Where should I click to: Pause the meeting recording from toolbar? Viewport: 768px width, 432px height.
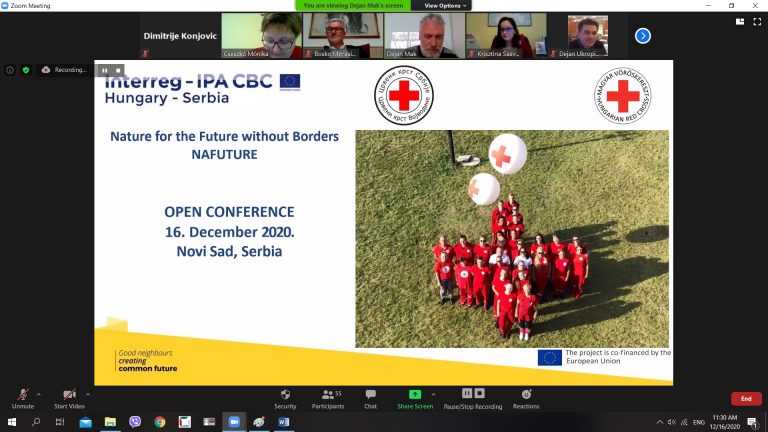[x=467, y=394]
